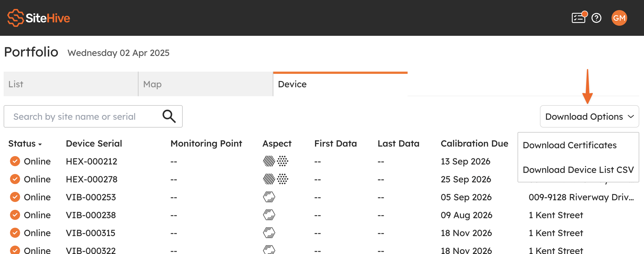The height and width of the screenshot is (254, 644).
Task: Choose Download Device List CSV
Action: [578, 170]
